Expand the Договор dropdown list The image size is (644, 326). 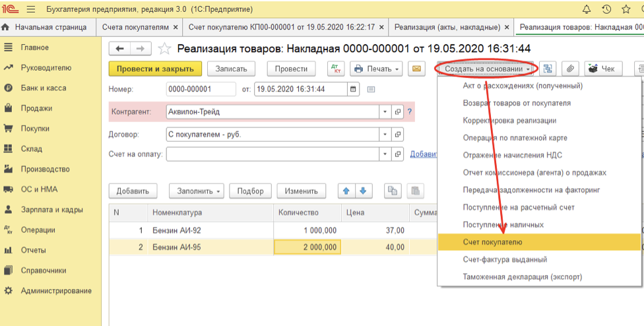tap(385, 134)
